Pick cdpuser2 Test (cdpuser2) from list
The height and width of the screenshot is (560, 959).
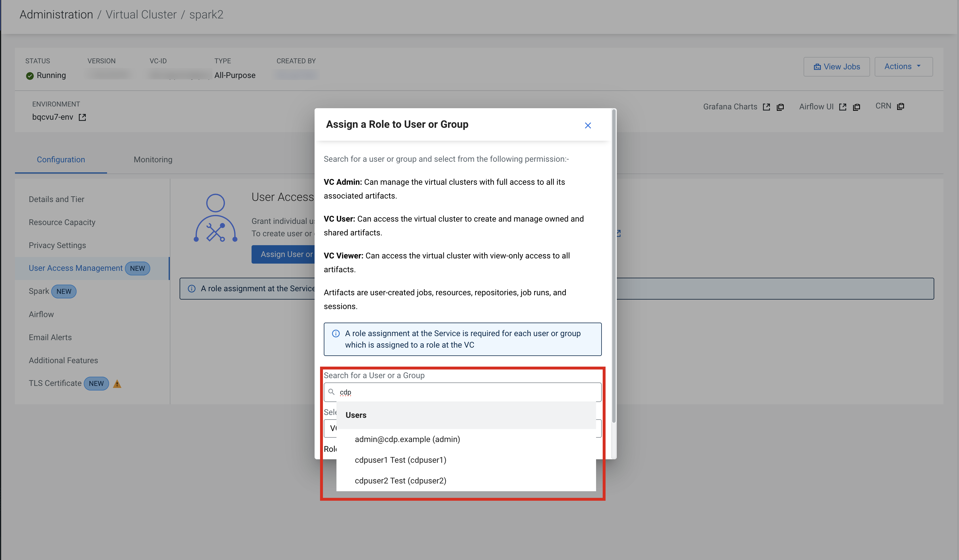(400, 481)
